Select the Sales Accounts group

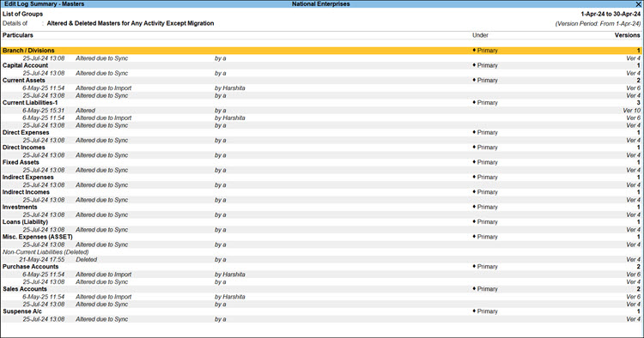tap(25, 289)
